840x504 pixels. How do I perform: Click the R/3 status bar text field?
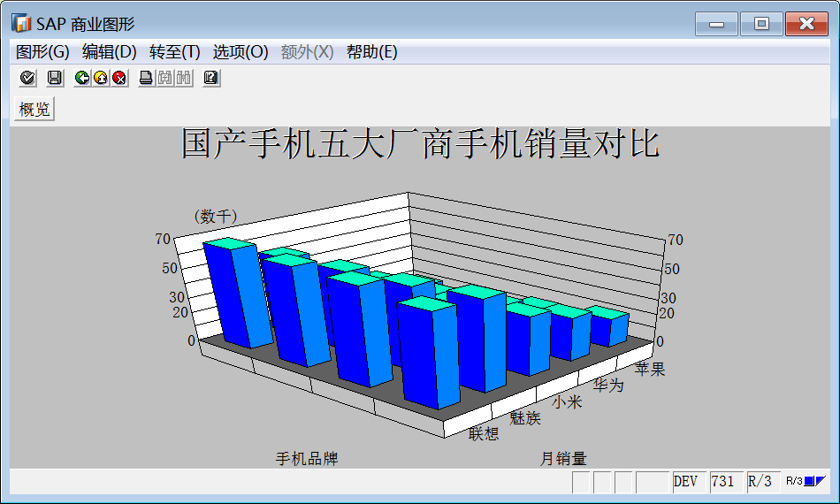tap(763, 482)
